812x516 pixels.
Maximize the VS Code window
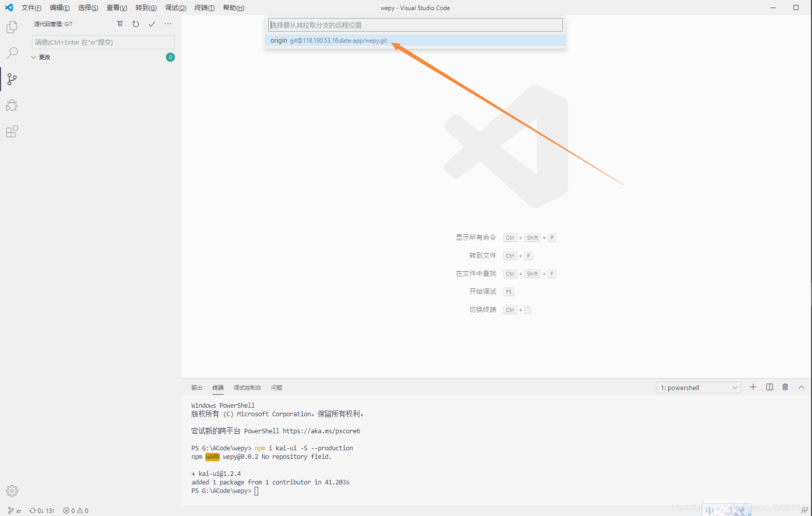[x=796, y=8]
